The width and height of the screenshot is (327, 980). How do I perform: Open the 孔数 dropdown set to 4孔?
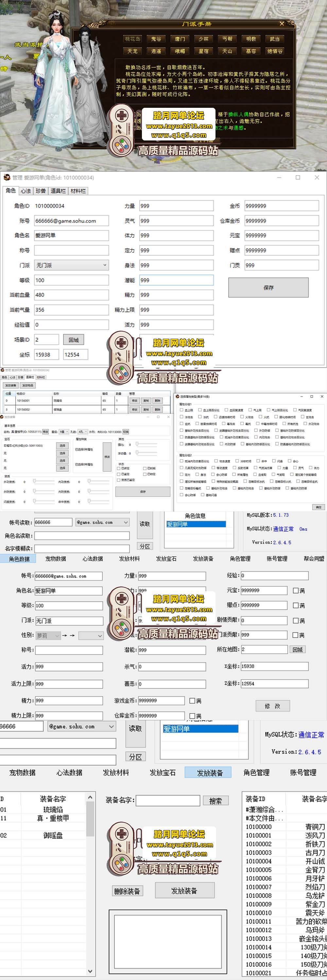(83, 432)
